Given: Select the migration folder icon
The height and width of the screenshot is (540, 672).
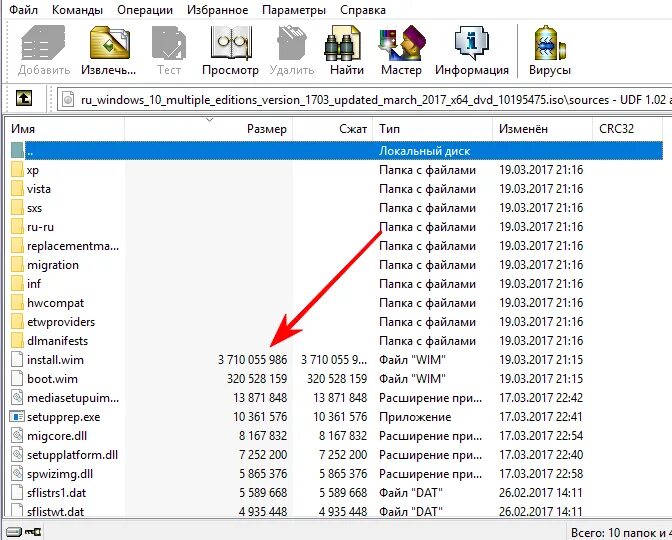Looking at the screenshot, I should tap(17, 265).
